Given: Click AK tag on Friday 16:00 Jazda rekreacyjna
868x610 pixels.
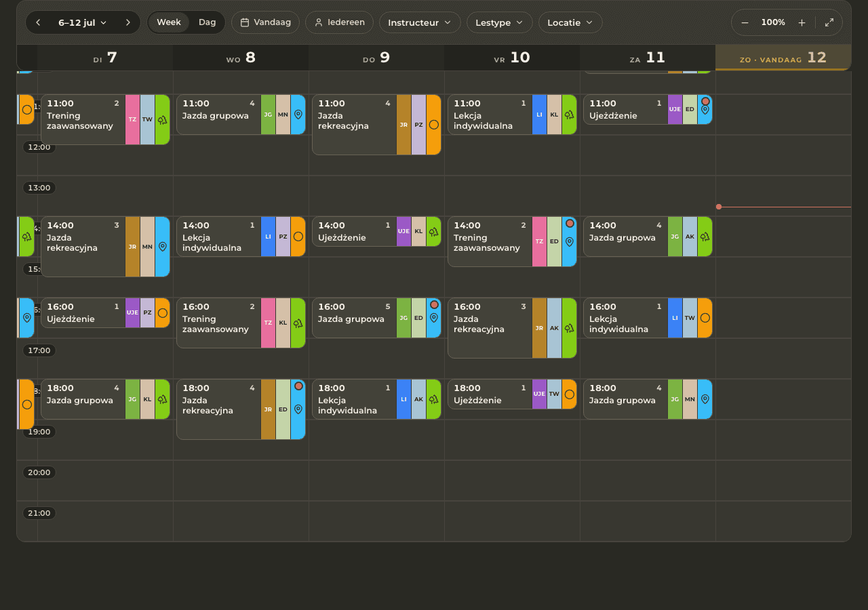Looking at the screenshot, I should (x=554, y=328).
